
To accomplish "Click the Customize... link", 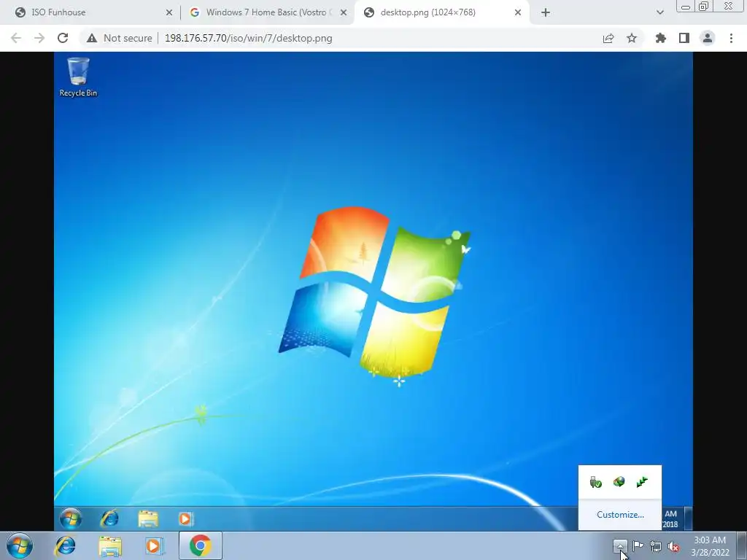I will [x=620, y=515].
